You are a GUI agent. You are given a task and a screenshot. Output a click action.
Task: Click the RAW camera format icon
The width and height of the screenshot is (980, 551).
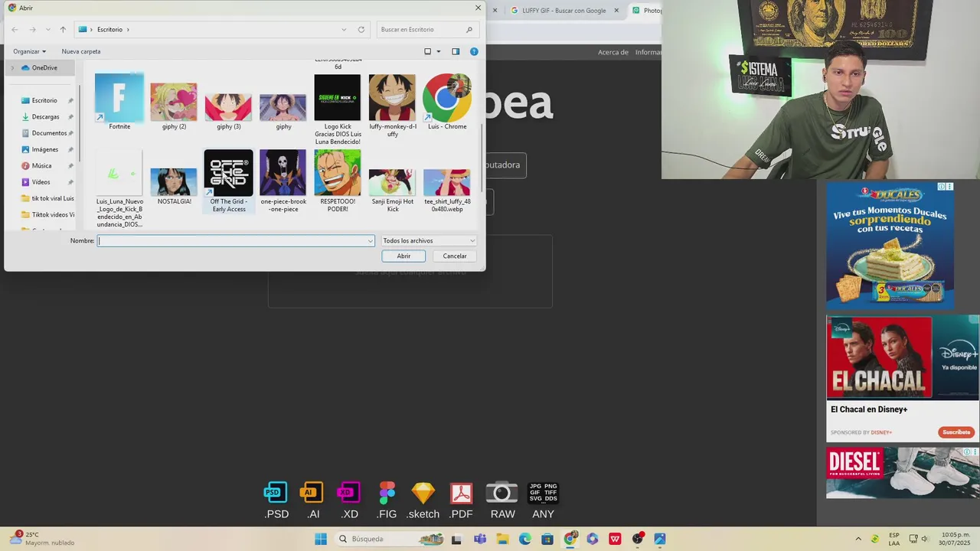(502, 500)
